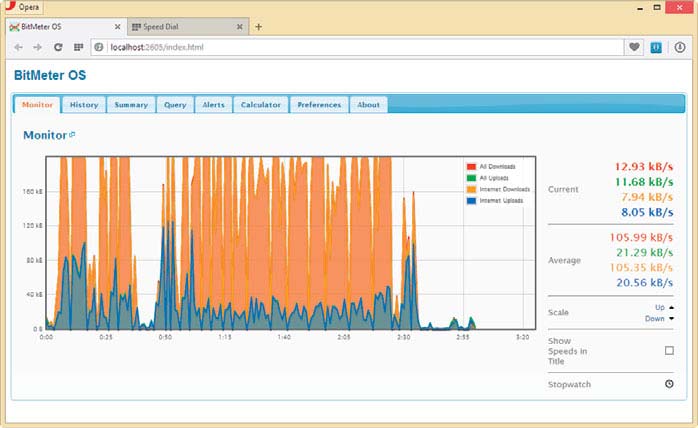Click the 11.68 kB/s current upload value
Viewport: 698px width, 428px height.
[x=644, y=182]
